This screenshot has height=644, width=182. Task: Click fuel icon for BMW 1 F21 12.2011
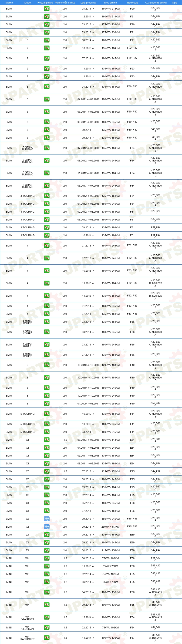[x=47, y=16]
